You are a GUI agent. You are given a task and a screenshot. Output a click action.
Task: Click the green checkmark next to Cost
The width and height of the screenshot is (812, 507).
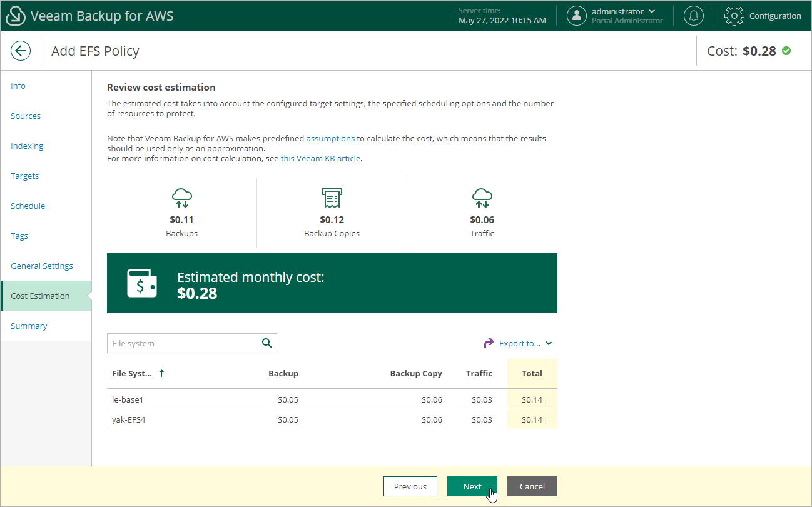[787, 51]
